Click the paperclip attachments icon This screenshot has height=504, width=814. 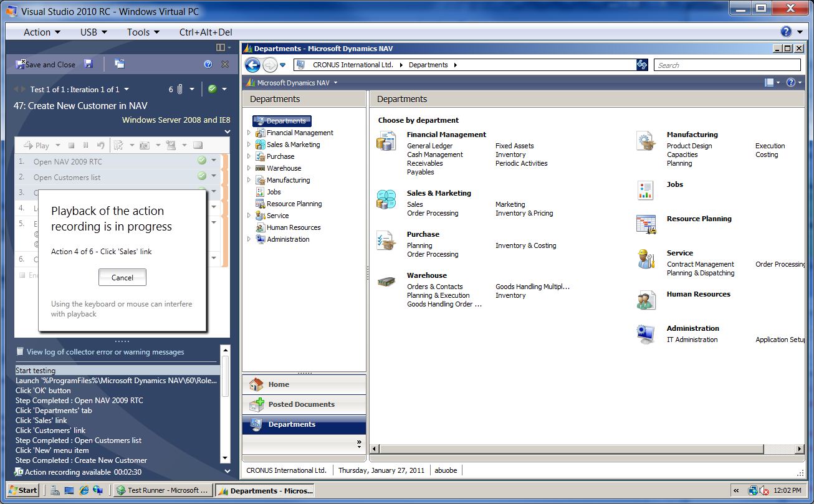pyautogui.click(x=180, y=89)
